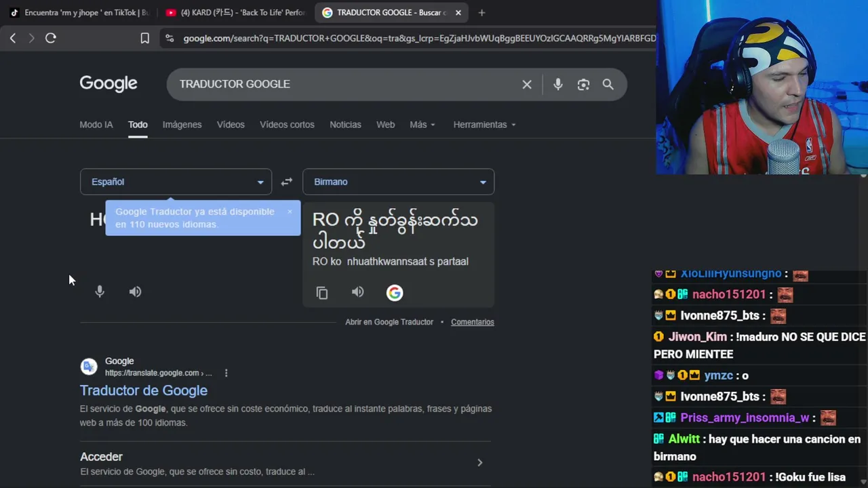868x488 pixels.
Task: Open the Comentarios link
Action: (x=473, y=322)
